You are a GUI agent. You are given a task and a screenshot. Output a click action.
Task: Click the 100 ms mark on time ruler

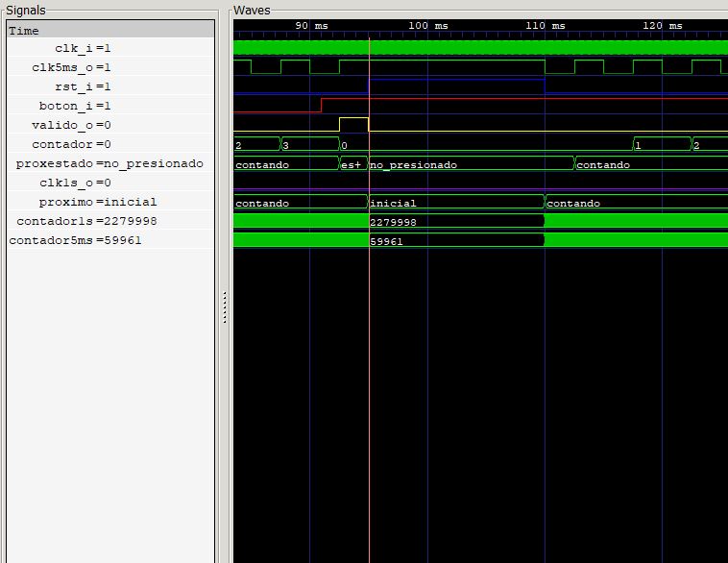427,26
